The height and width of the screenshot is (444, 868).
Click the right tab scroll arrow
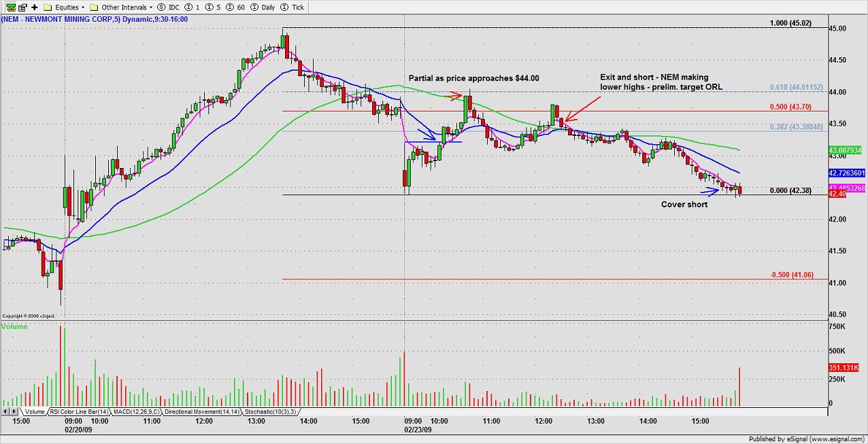[14, 411]
